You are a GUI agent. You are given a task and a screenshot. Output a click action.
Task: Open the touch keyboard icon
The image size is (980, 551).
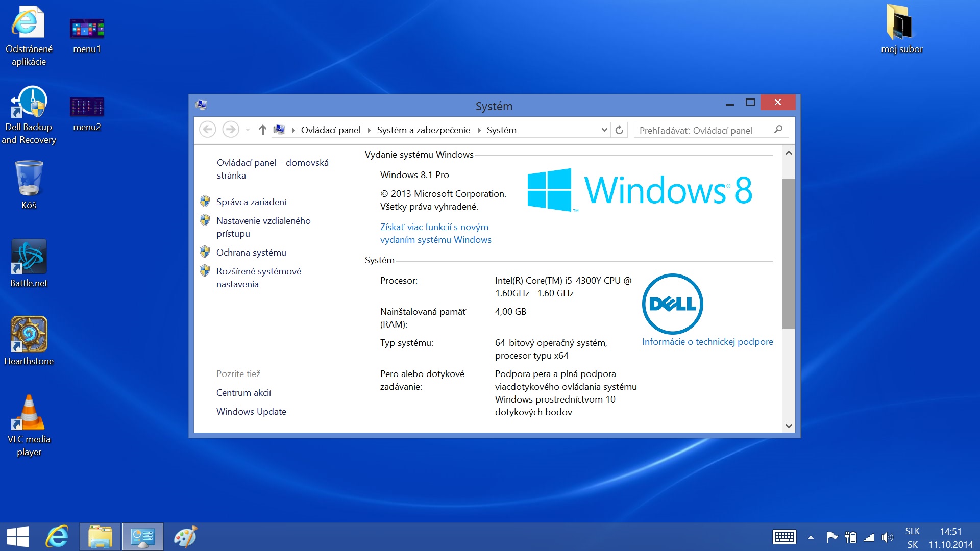click(x=784, y=537)
